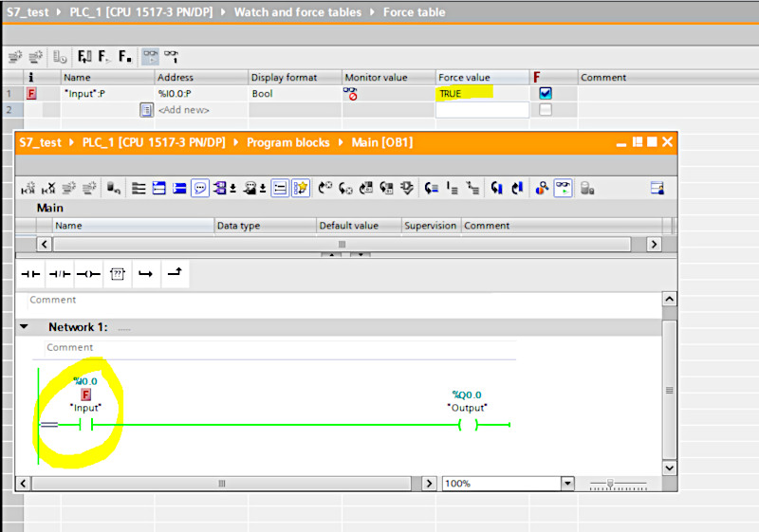Select the '"Output"' coil in Network 1
The height and width of the screenshot is (532, 759).
point(468,425)
